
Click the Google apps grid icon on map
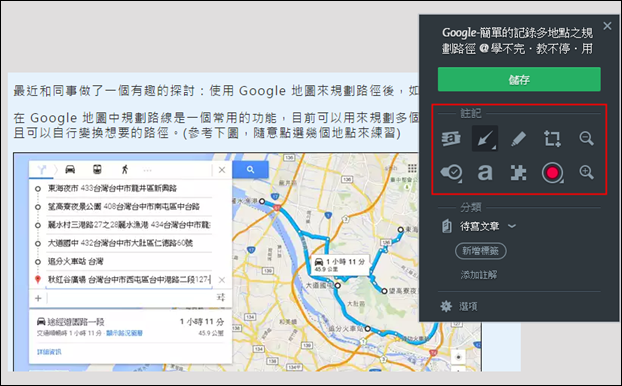coord(412,168)
